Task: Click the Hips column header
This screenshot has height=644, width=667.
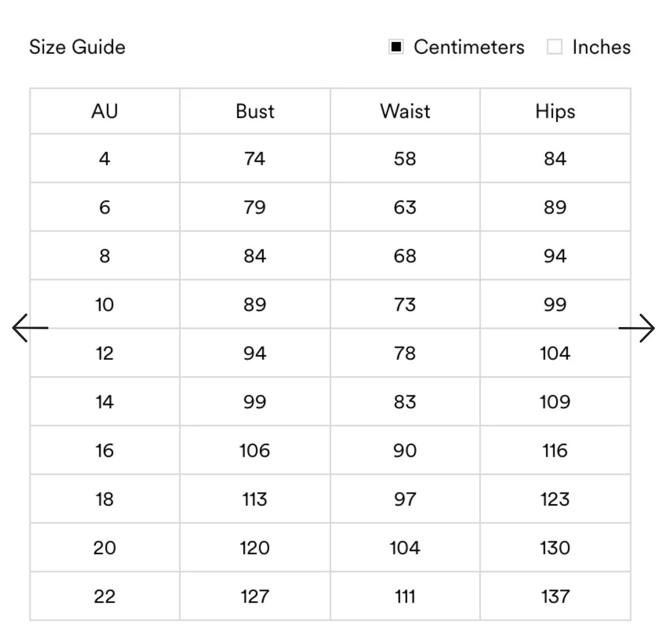Action: click(555, 111)
